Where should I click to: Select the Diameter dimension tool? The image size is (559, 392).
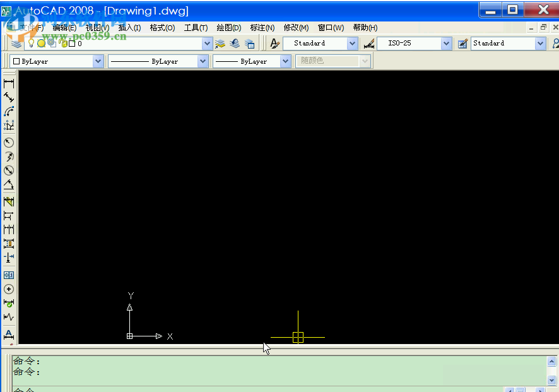tap(9, 170)
